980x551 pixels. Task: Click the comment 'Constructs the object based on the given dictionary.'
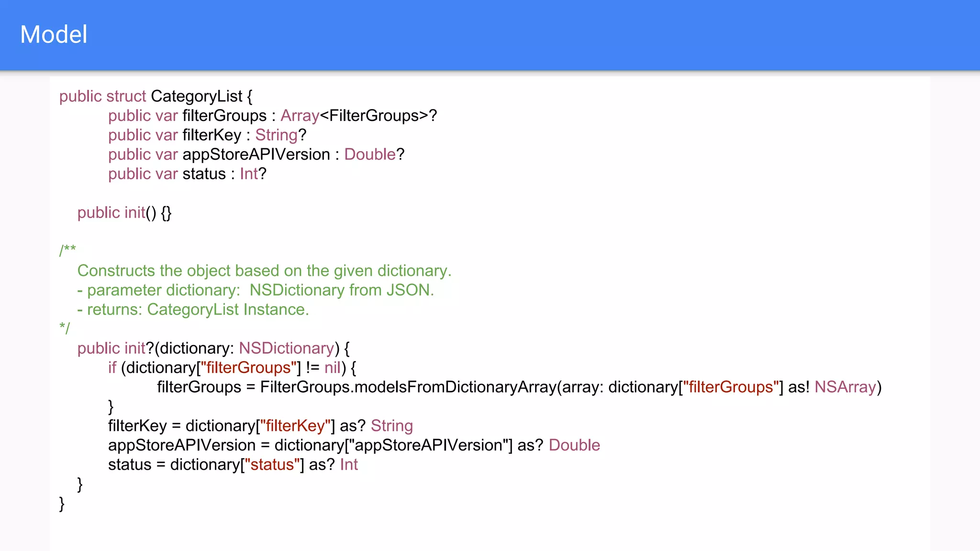pos(264,271)
